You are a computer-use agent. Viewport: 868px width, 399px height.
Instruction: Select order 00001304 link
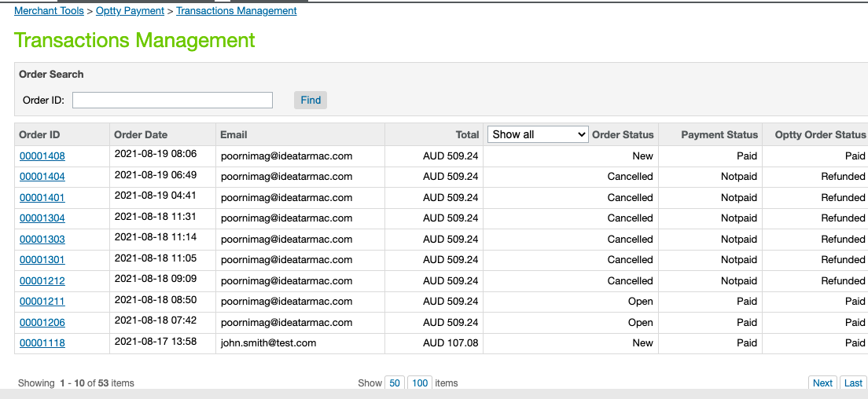point(42,218)
